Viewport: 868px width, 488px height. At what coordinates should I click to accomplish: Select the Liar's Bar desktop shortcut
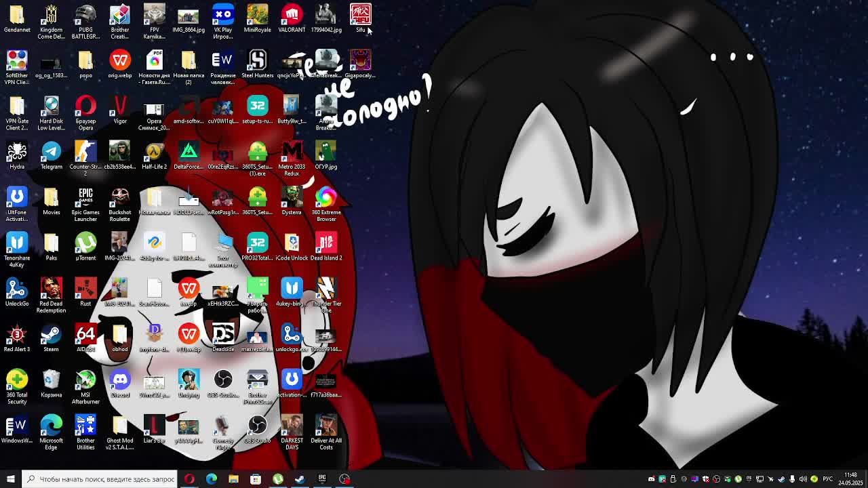[x=154, y=430]
